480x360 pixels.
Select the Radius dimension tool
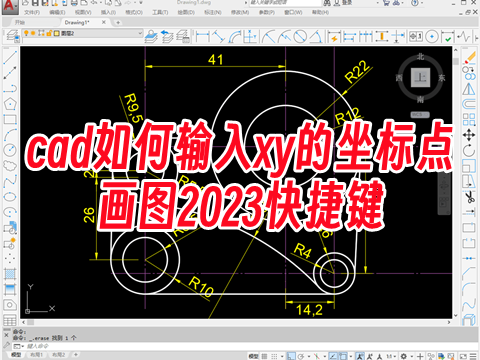269,36
